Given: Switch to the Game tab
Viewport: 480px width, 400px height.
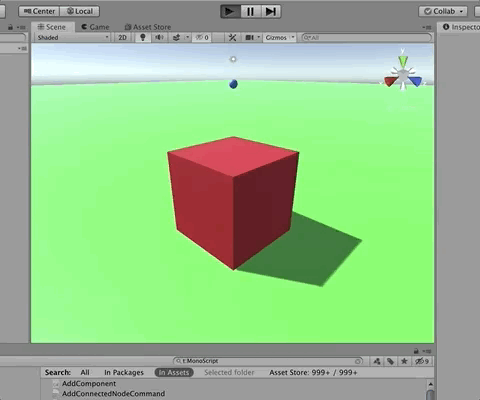Looking at the screenshot, I should pyautogui.click(x=95, y=27).
